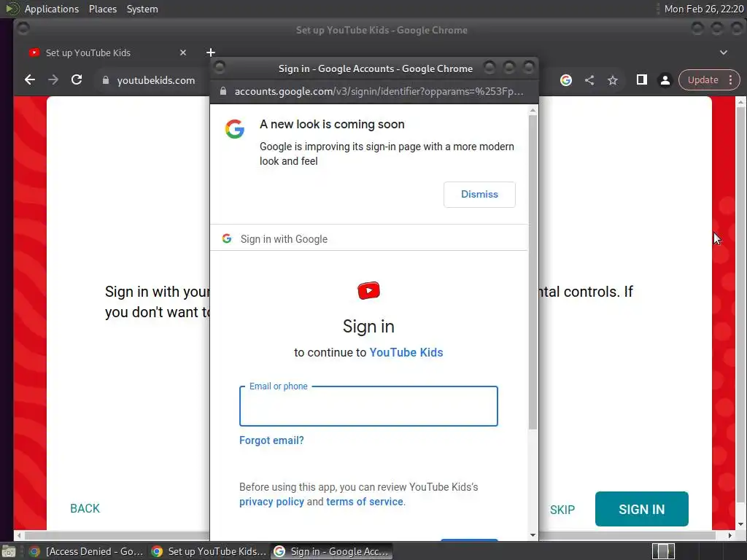
Task: Open the Chrome profile avatar icon
Action: tap(665, 80)
